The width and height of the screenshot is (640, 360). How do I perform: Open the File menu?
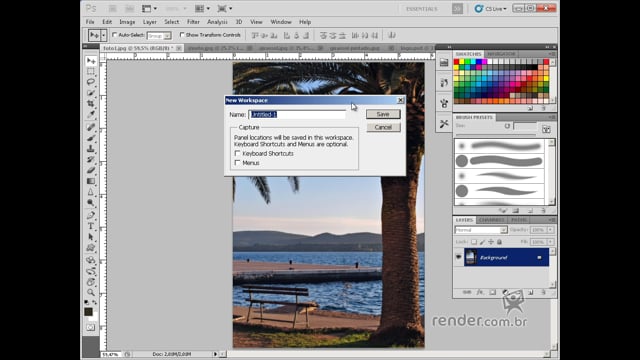click(90, 22)
